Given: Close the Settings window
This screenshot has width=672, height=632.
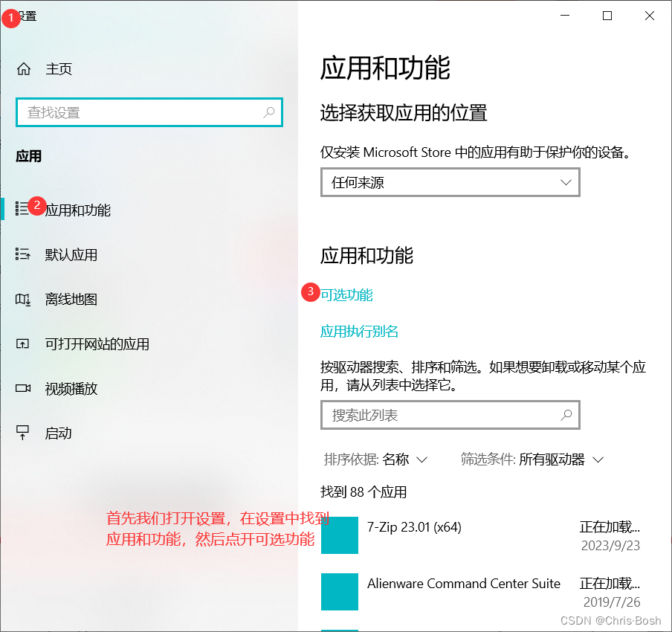Looking at the screenshot, I should (649, 16).
